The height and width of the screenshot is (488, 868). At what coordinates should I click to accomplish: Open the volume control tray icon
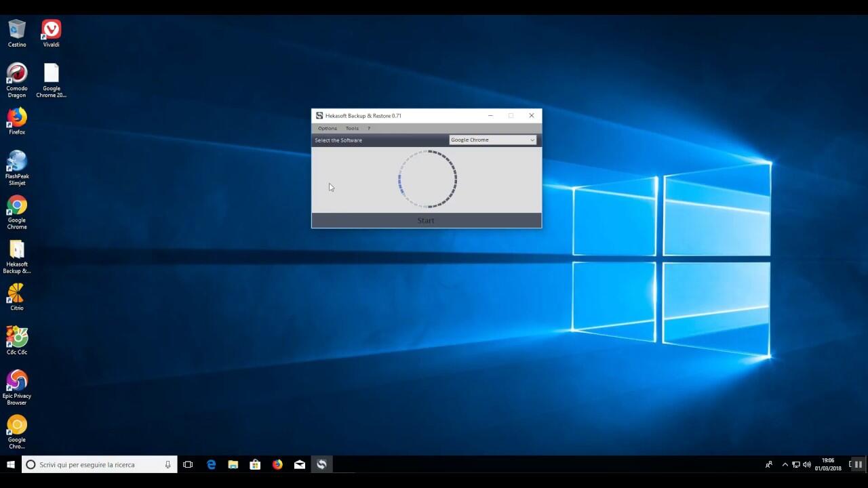click(x=806, y=465)
